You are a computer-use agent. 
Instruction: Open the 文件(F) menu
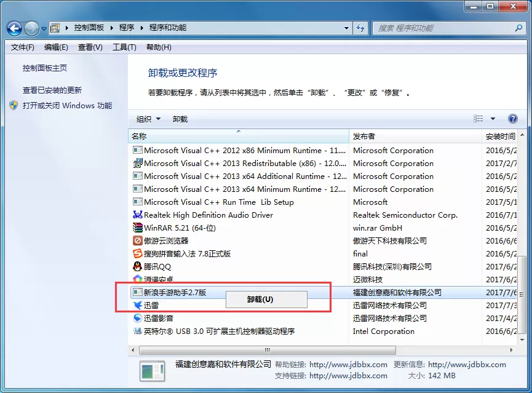tap(22, 47)
